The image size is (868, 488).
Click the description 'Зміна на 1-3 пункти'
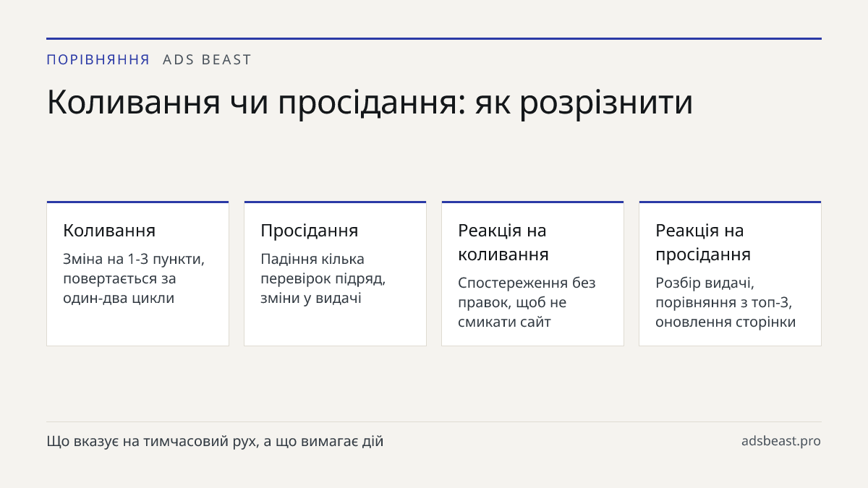(x=134, y=259)
